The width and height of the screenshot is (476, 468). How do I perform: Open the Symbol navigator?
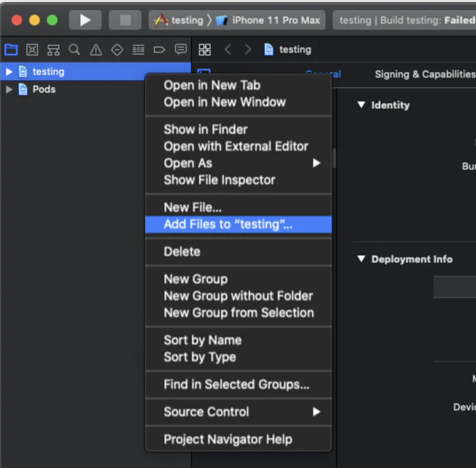(x=53, y=50)
